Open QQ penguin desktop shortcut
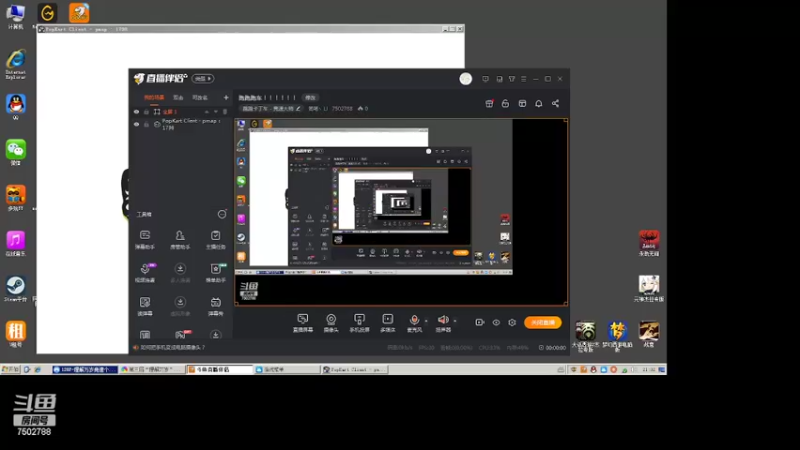The image size is (800, 450). tap(16, 107)
